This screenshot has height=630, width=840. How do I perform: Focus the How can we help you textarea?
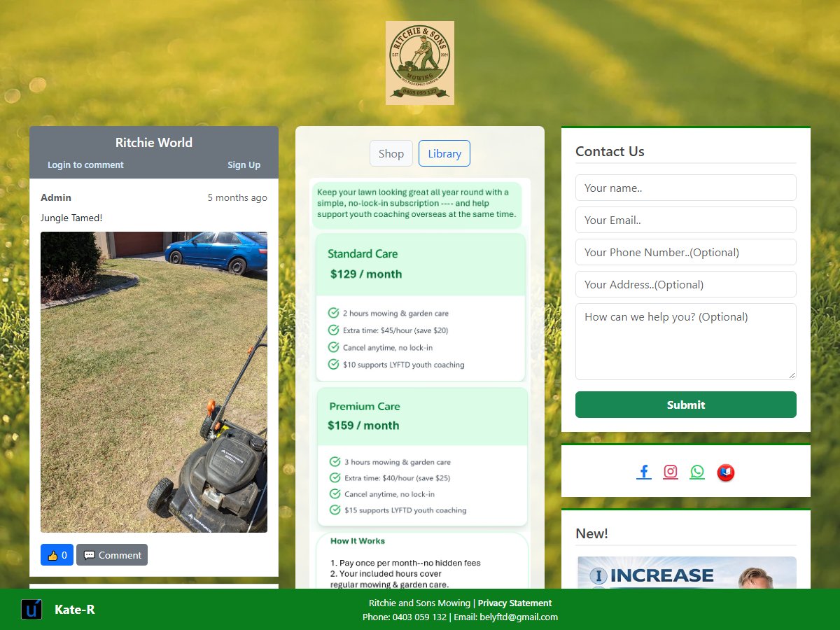pyautogui.click(x=686, y=342)
